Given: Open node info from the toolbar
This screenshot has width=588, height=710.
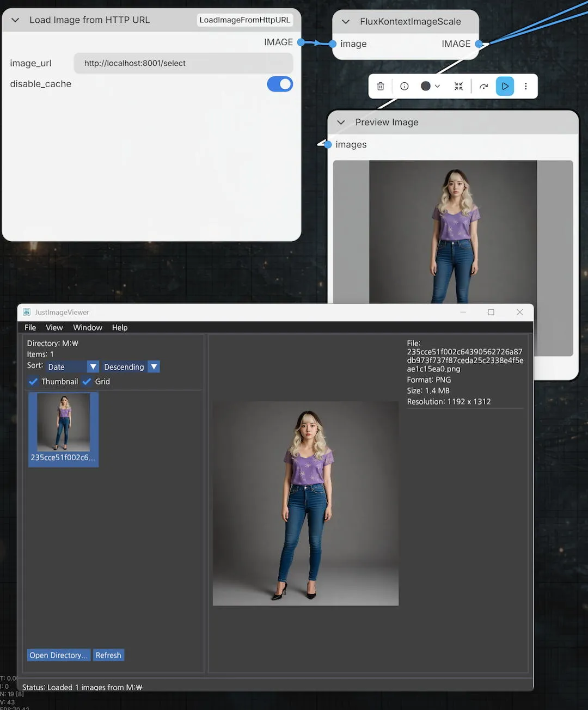Looking at the screenshot, I should [x=405, y=86].
